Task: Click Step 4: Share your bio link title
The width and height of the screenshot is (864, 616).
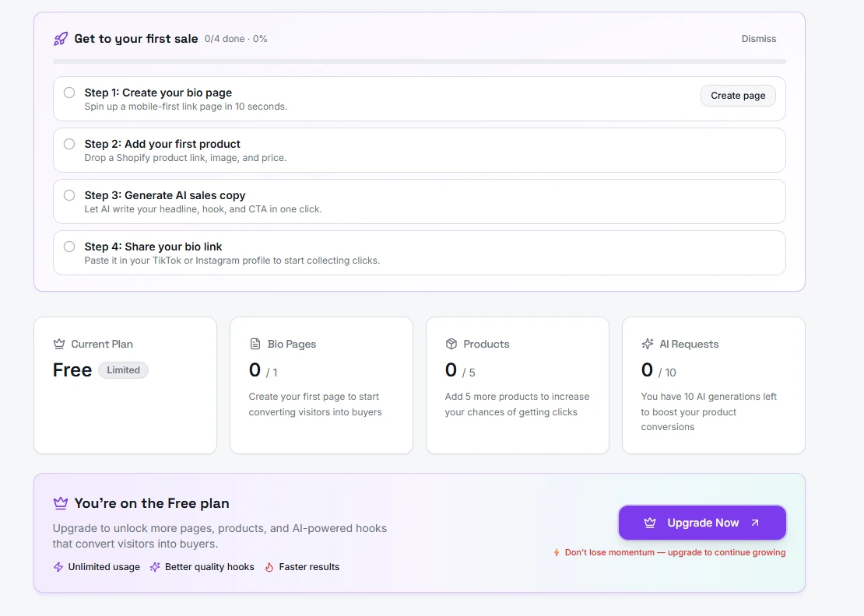Action: point(153,246)
